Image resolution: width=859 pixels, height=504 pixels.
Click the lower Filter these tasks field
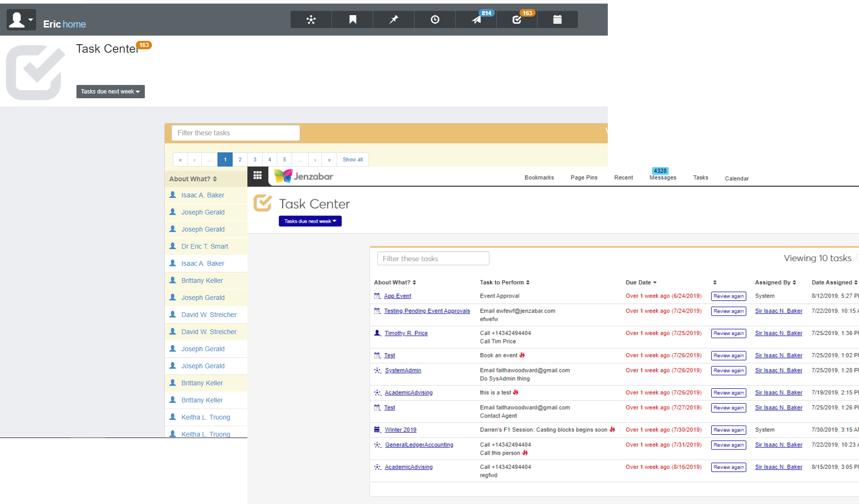[x=433, y=259]
